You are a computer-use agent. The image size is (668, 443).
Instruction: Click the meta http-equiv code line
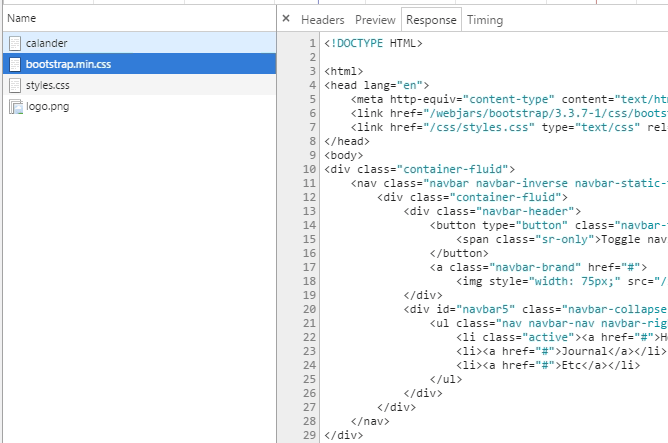(x=509, y=99)
